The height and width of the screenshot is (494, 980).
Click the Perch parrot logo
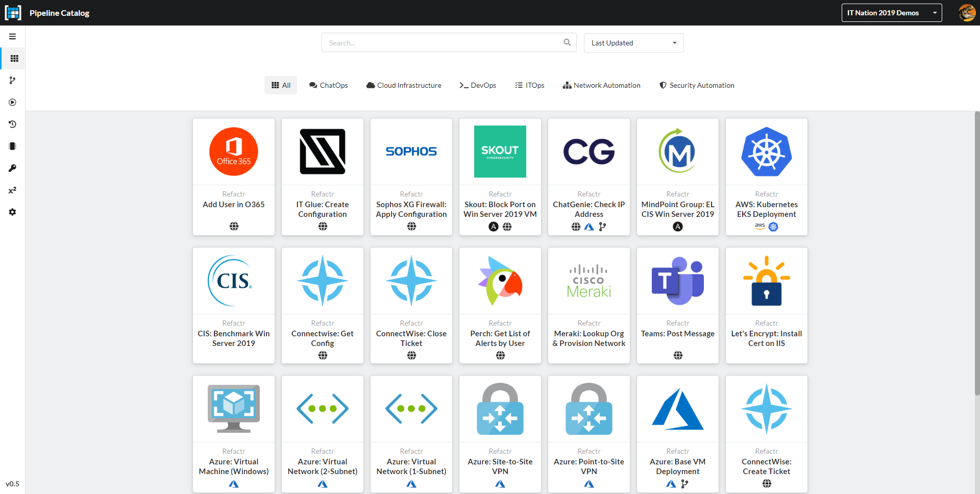(x=500, y=281)
